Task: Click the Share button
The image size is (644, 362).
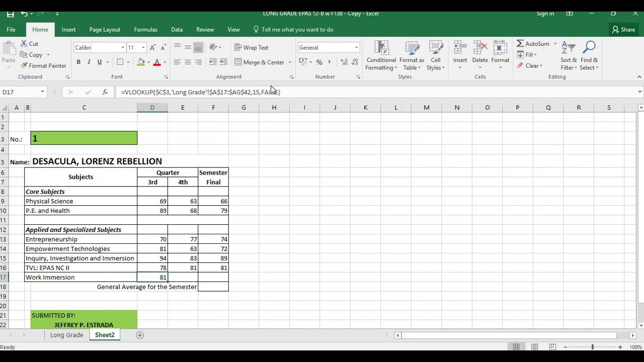Action: (x=623, y=30)
